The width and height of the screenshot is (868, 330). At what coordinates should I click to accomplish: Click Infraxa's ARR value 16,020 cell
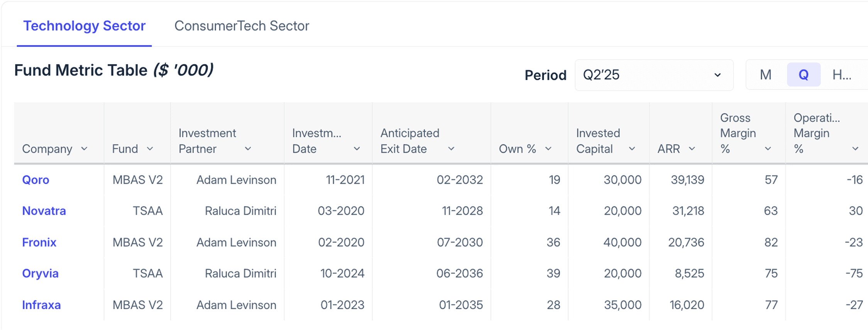click(x=687, y=305)
